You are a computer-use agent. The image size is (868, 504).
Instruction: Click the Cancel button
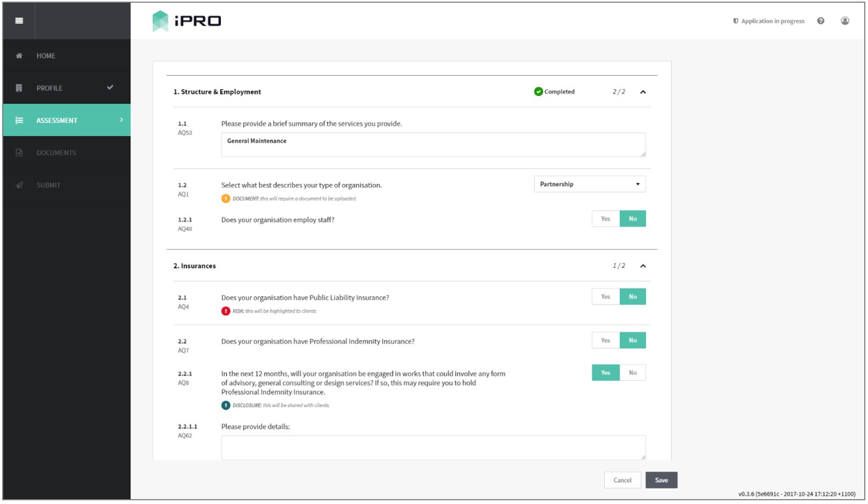[622, 480]
